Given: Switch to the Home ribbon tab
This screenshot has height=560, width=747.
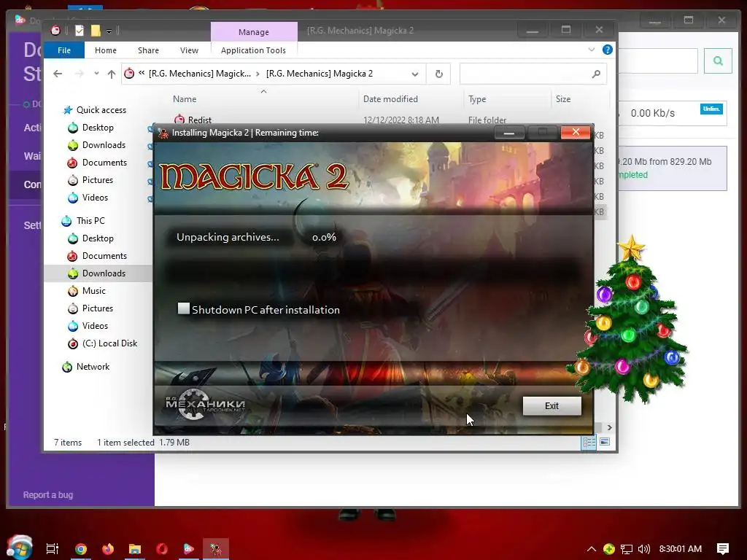Looking at the screenshot, I should coord(105,50).
